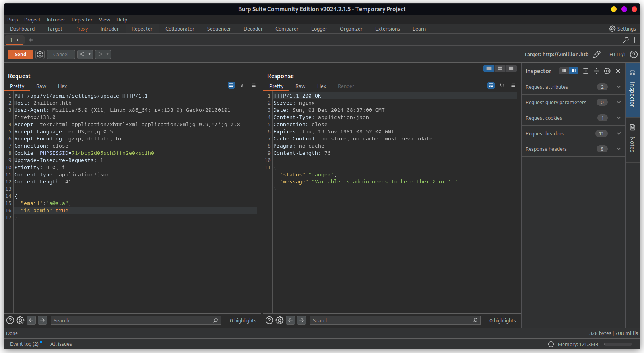Viewport: 644px width, 353px height.
Task: Open Response editor hamburger menu
Action: [513, 85]
